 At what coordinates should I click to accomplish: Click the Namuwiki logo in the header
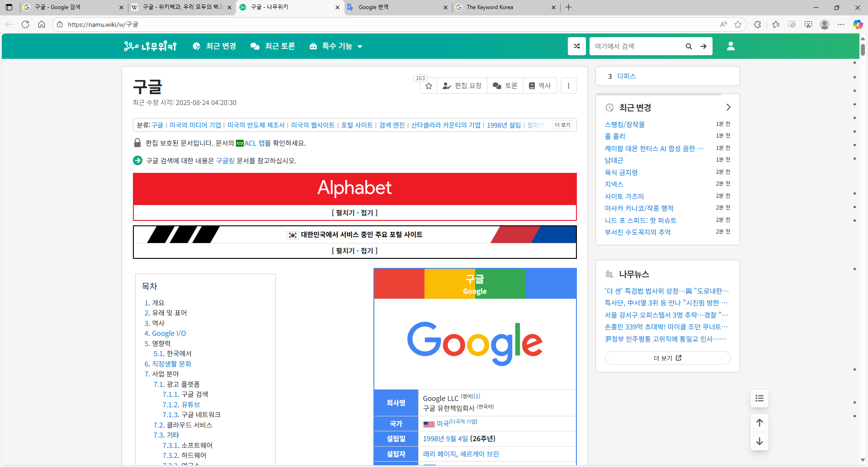pos(150,46)
